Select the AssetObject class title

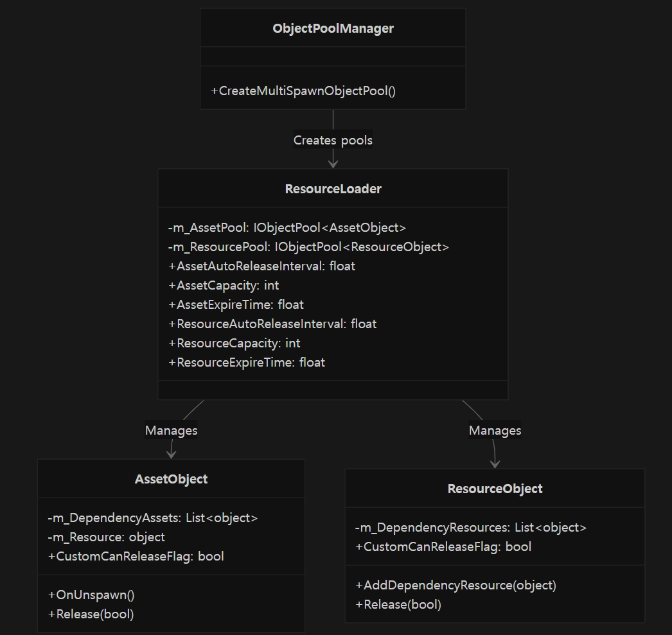tap(171, 479)
